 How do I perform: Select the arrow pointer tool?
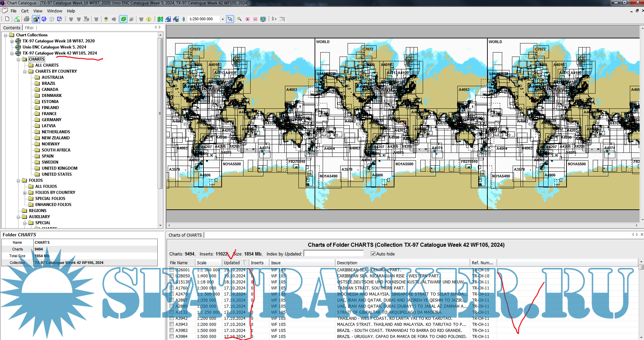[x=230, y=19]
